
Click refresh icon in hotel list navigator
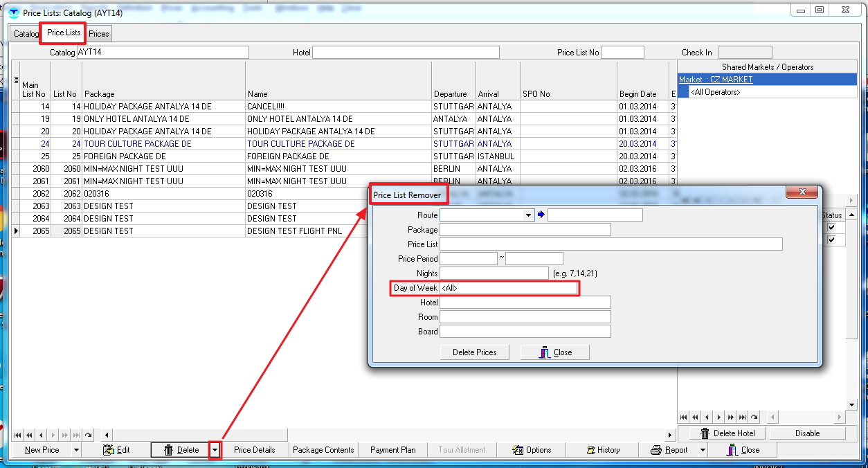click(754, 417)
